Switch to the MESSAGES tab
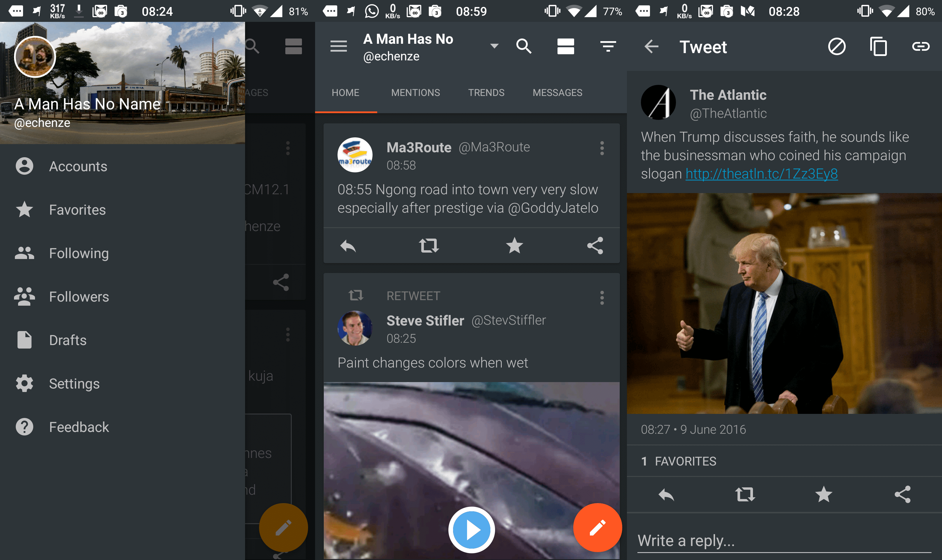Screen dimensions: 942x560 (x=557, y=93)
